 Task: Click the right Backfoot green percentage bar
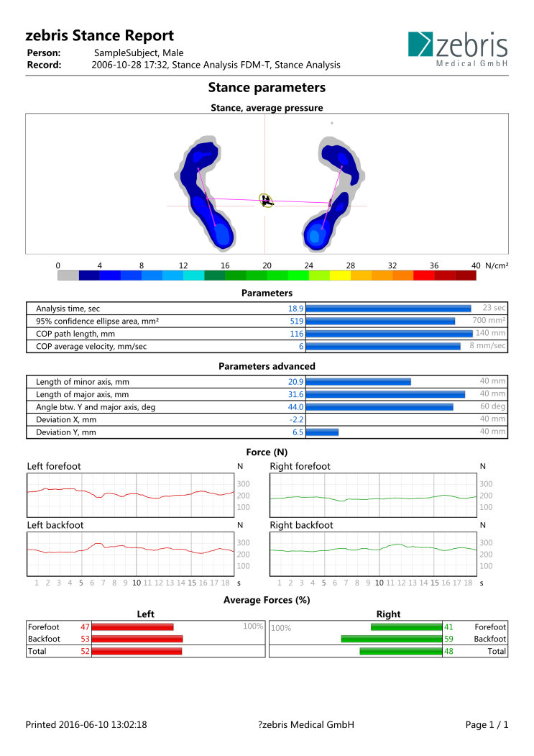[x=392, y=639]
